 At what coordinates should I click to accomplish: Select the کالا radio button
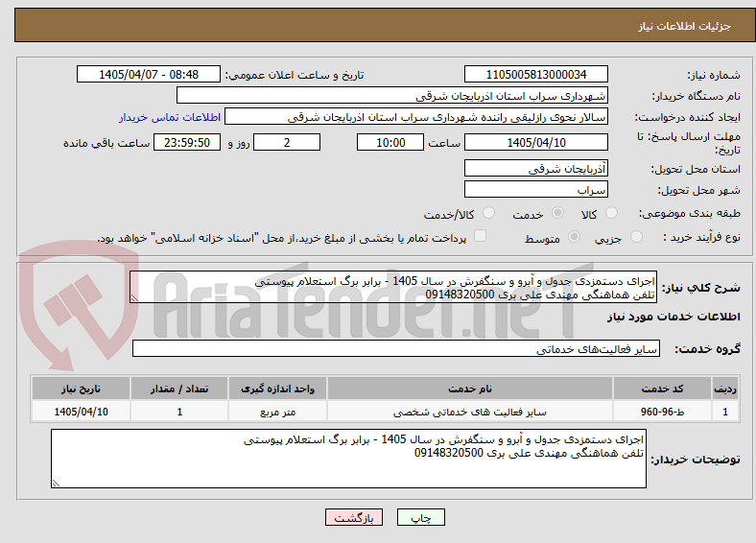pos(611,213)
